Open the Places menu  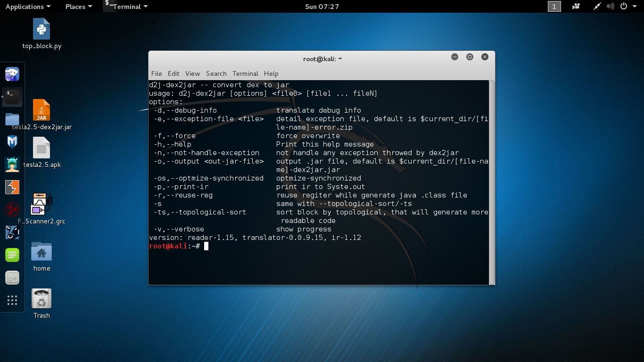[x=75, y=7]
